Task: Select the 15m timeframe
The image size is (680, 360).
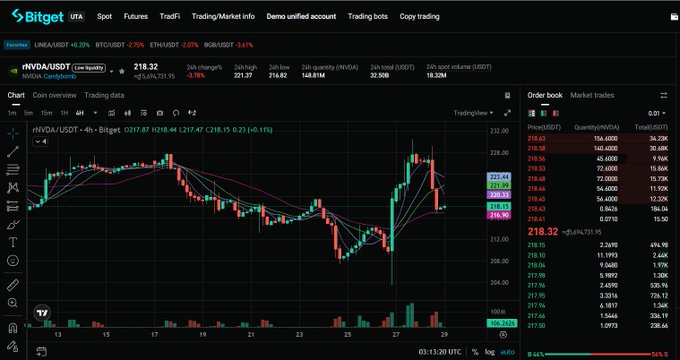Action: point(46,113)
